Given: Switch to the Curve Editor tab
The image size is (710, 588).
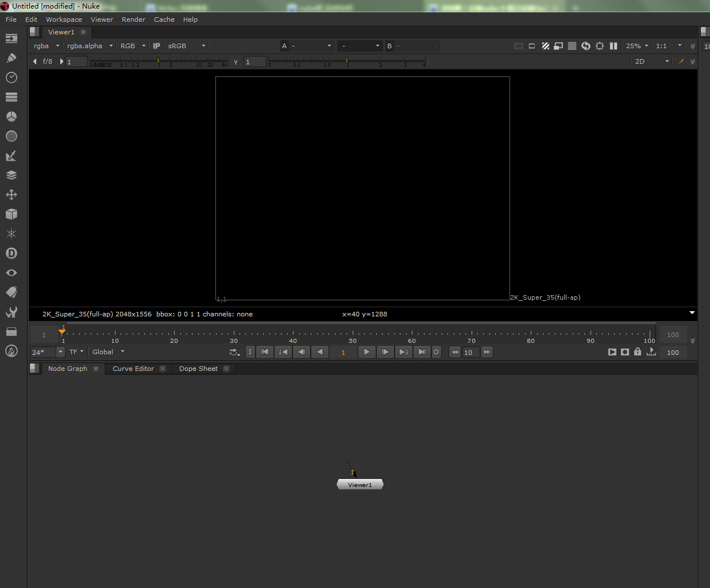Looking at the screenshot, I should click(133, 369).
